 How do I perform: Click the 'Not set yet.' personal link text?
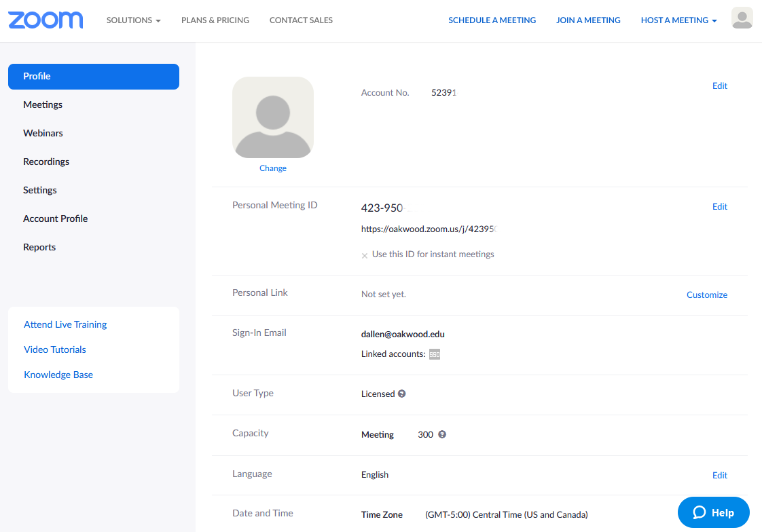click(384, 294)
